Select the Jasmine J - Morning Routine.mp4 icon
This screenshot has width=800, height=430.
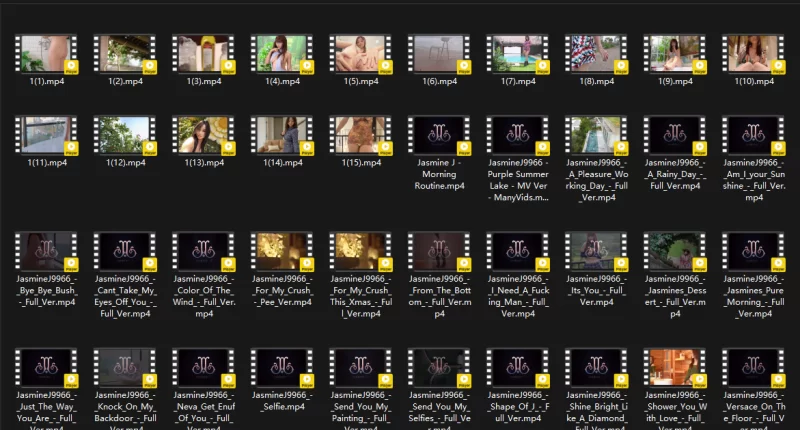[x=439, y=135]
